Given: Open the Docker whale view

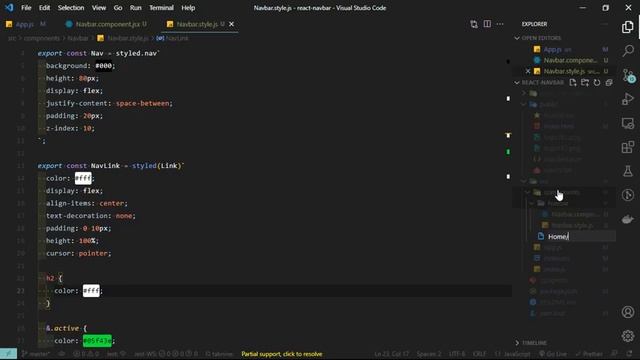Looking at the screenshot, I should (628, 219).
